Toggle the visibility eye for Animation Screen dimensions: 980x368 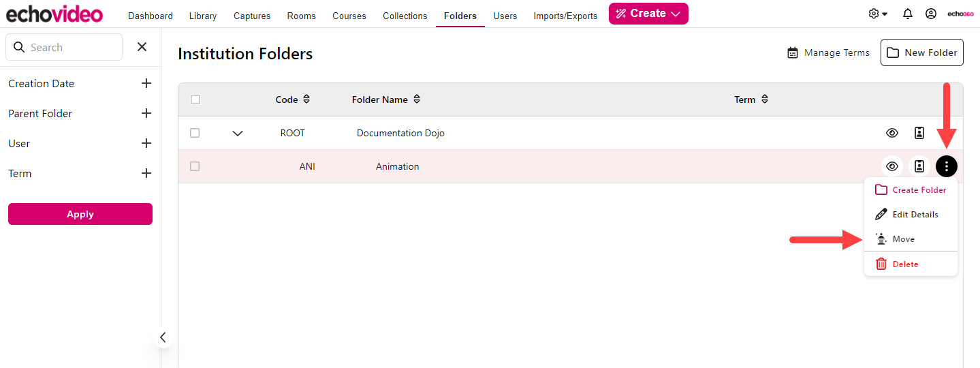point(892,166)
